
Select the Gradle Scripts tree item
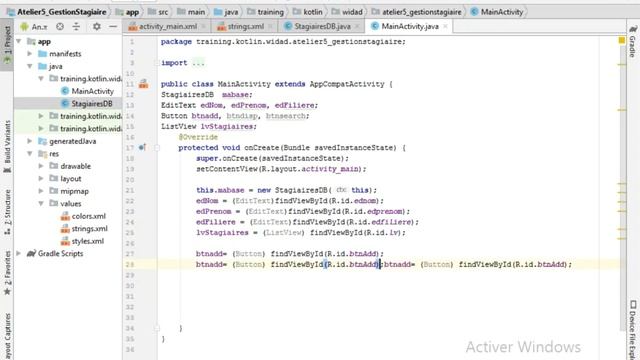60,253
